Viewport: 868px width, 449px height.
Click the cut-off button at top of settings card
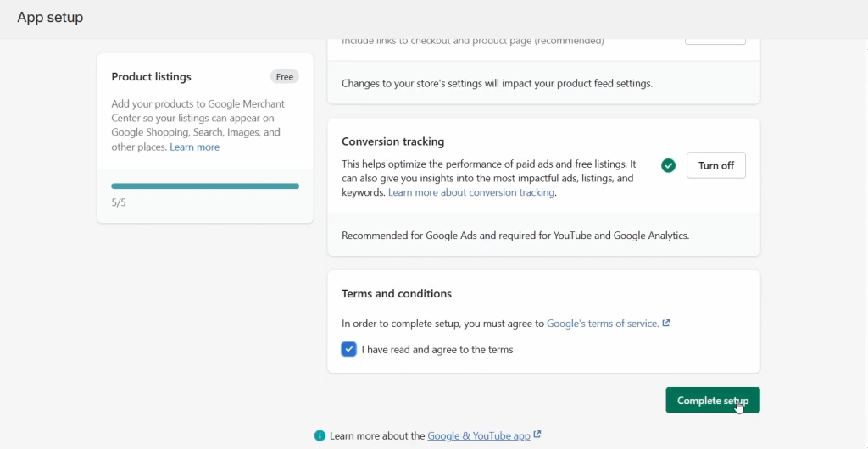pos(715,39)
